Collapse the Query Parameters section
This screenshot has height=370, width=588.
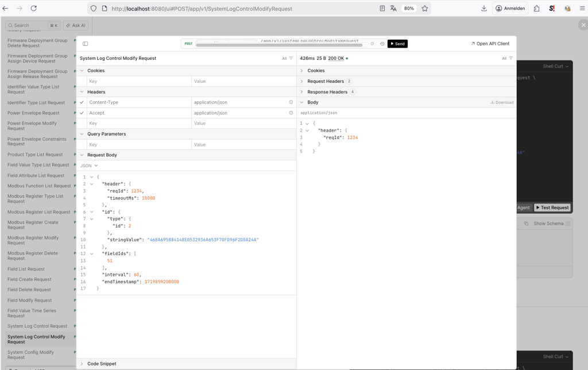pyautogui.click(x=82, y=134)
